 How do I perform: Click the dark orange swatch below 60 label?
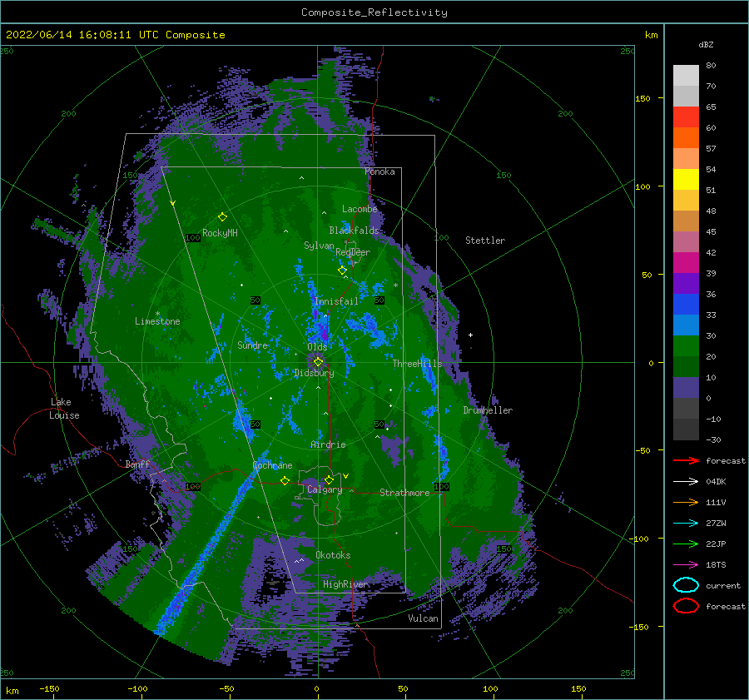coord(686,137)
